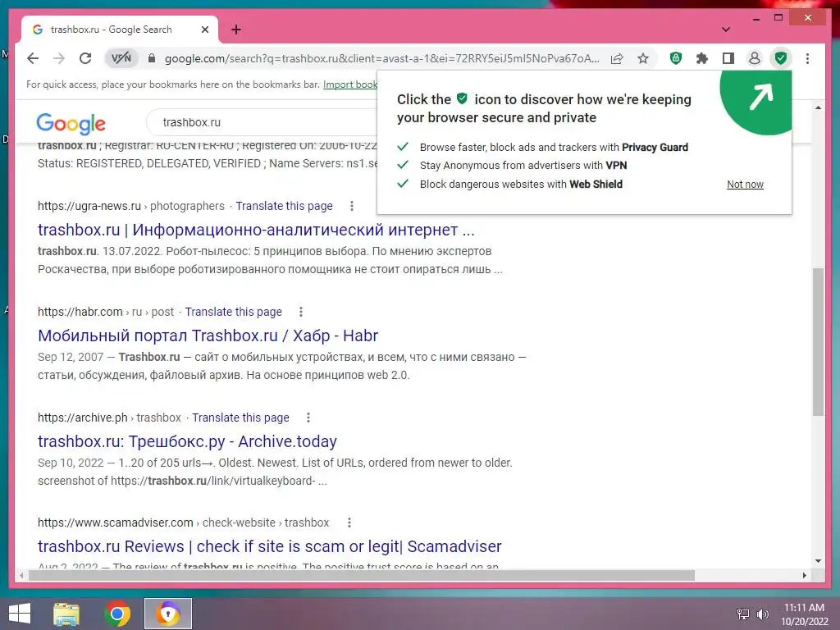View site info padlock icon

pos(152,58)
